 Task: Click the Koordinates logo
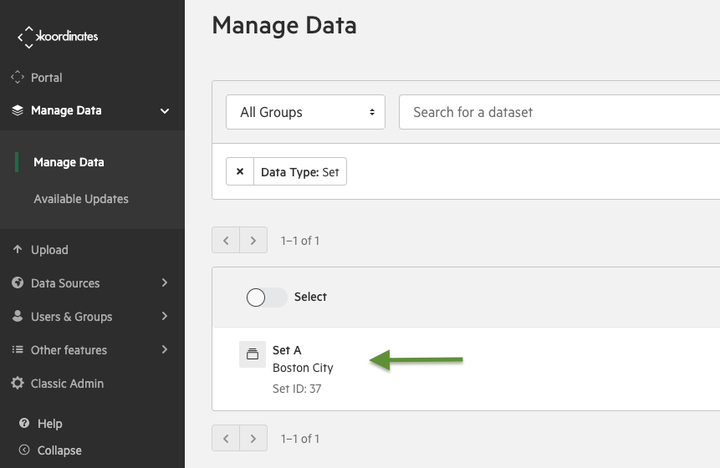pos(57,37)
